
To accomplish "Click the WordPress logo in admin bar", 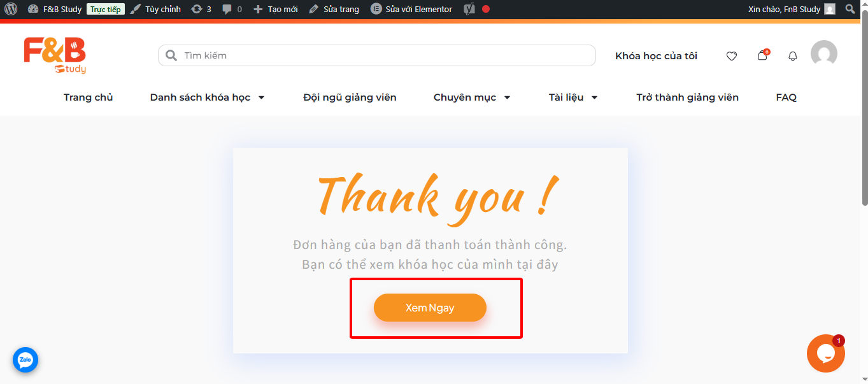I will (11, 9).
